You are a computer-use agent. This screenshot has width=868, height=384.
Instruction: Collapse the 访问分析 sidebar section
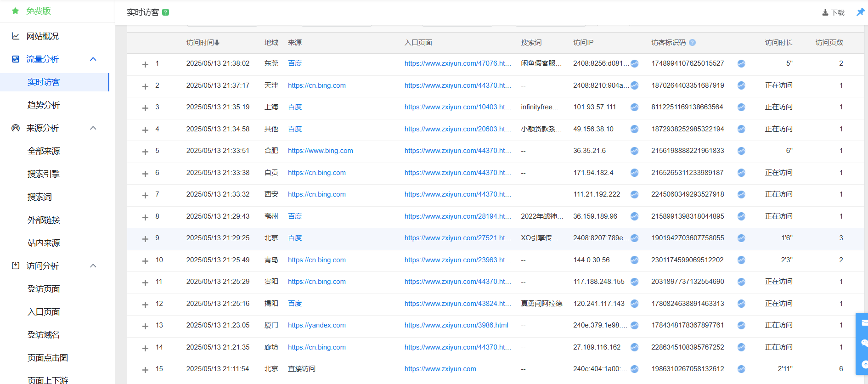click(93, 266)
